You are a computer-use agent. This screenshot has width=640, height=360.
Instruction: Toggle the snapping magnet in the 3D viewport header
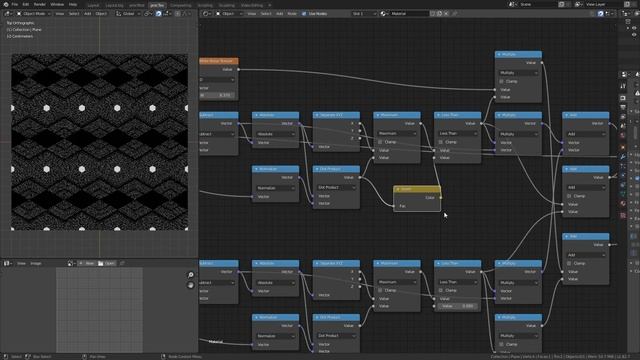pos(158,13)
